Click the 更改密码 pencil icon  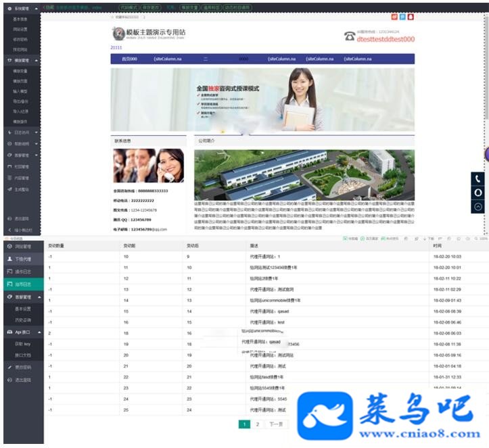[9, 368]
